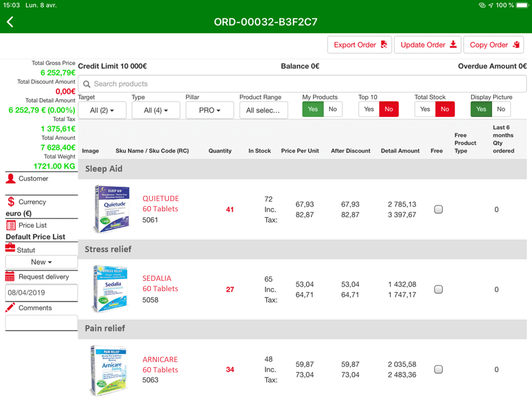Tap the order title ORD-00032-B3F2C7
Viewport: 532px width, 399px height.
click(x=266, y=22)
